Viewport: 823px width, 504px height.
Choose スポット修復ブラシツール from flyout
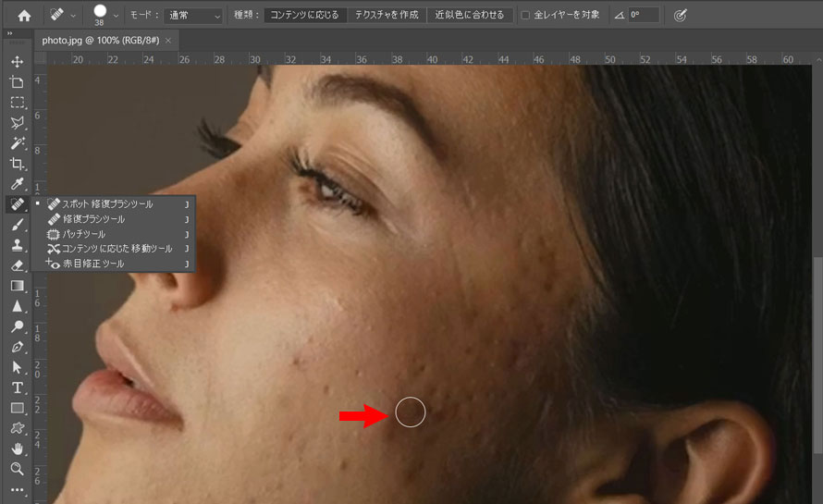click(x=114, y=203)
